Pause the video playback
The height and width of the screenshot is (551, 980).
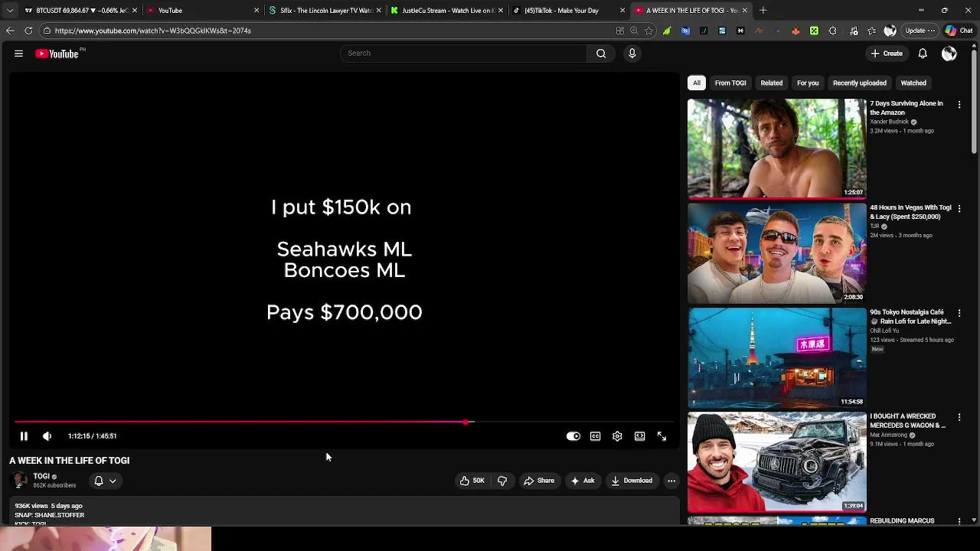pos(24,436)
